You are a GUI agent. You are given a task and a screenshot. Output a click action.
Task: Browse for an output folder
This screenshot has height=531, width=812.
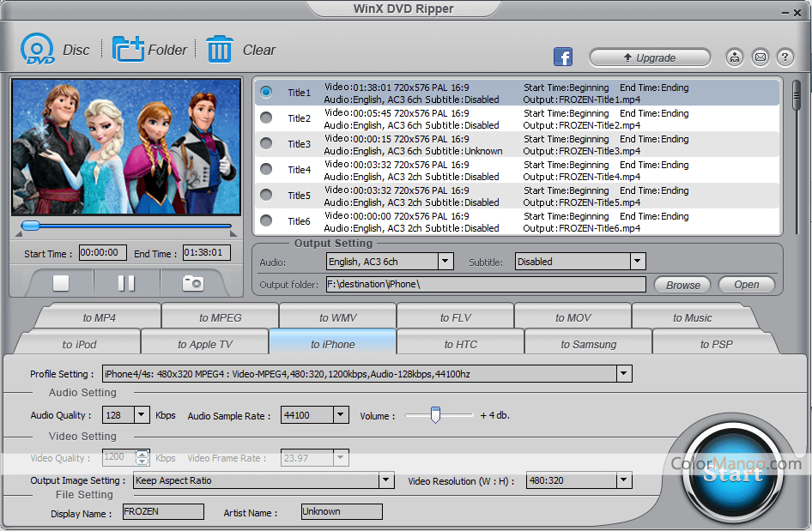(682, 285)
